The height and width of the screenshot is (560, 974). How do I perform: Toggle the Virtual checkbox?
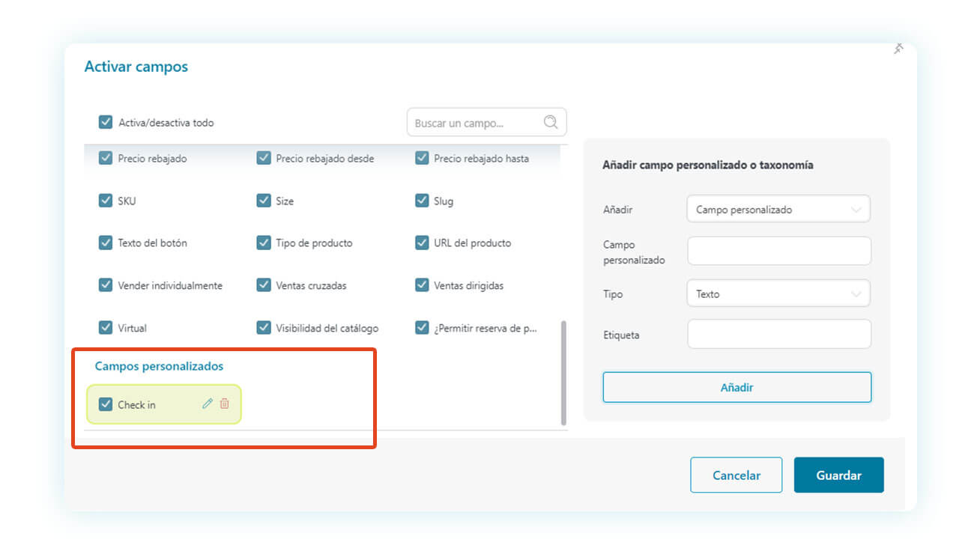click(106, 328)
